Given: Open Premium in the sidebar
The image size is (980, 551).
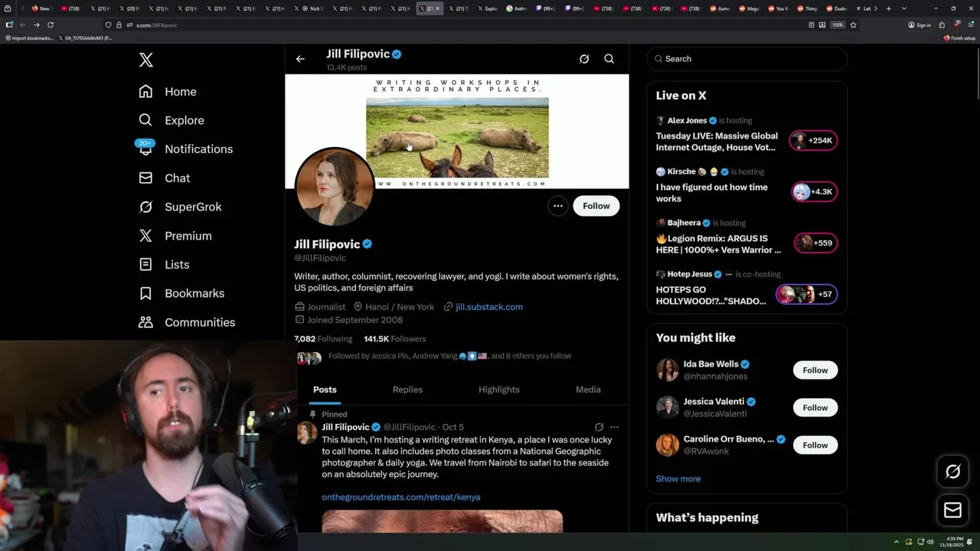Looking at the screenshot, I should [x=175, y=236].
